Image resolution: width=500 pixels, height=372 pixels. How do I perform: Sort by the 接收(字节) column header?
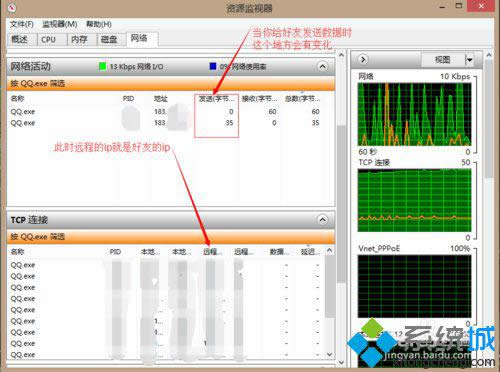[x=259, y=99]
